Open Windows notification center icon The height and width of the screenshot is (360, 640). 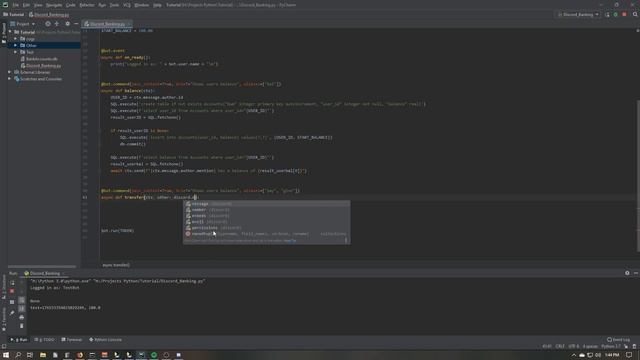(629, 355)
